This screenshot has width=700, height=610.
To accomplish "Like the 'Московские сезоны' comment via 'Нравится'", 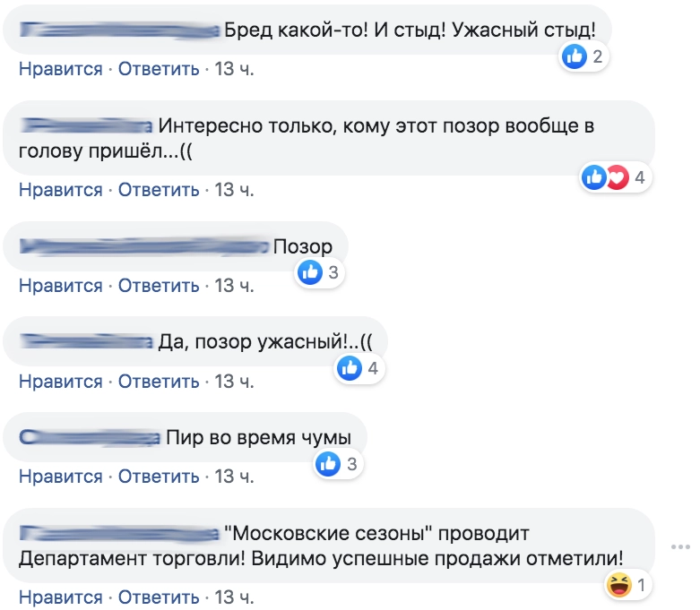I will [x=61, y=597].
